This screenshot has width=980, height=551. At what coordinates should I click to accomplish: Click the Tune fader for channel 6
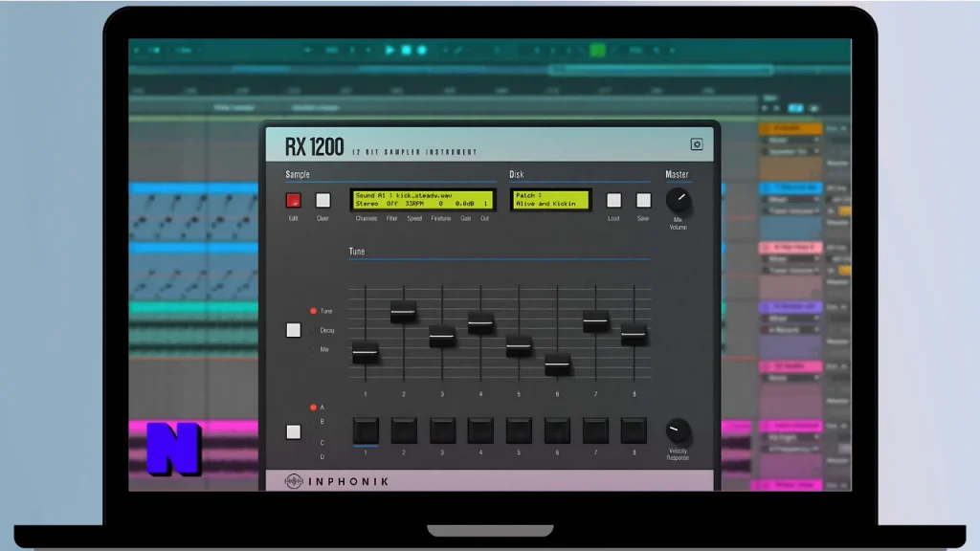pos(558,364)
